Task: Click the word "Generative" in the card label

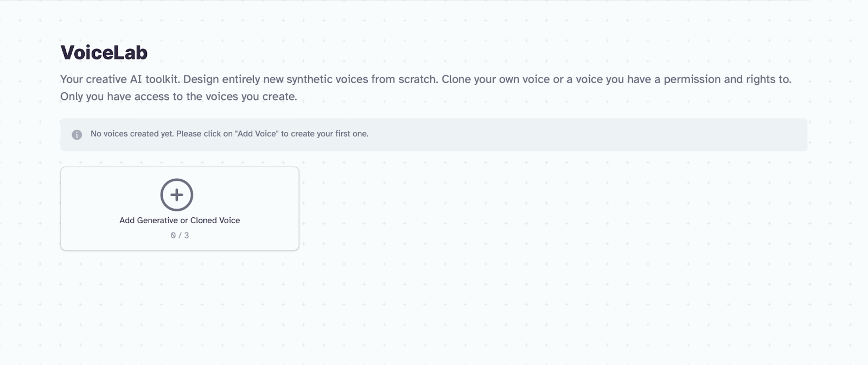Action: coord(157,221)
